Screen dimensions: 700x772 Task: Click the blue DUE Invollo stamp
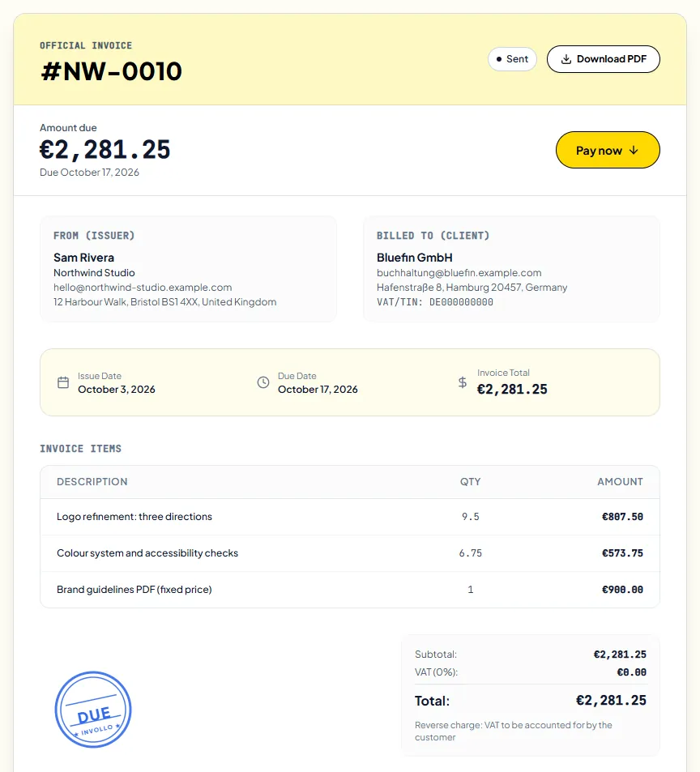(93, 710)
